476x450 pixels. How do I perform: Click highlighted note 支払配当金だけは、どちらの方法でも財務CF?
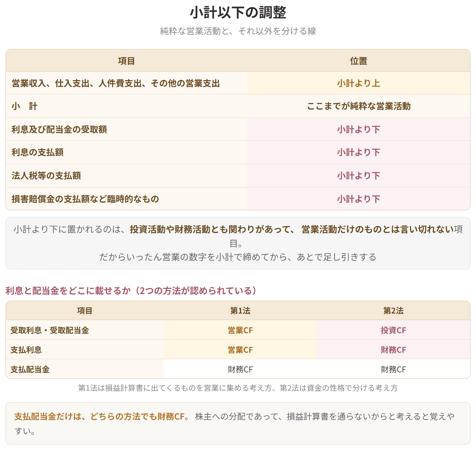(100, 416)
